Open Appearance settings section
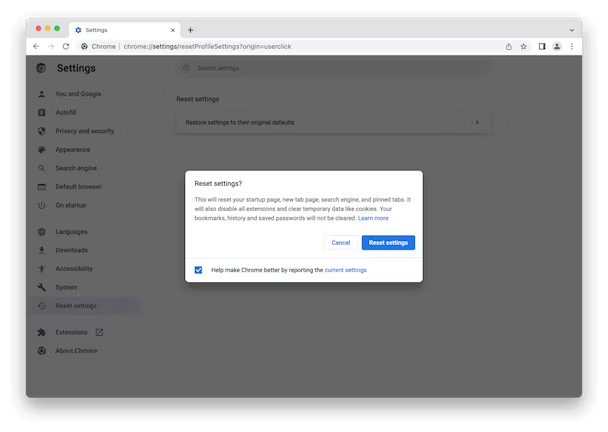 [x=73, y=150]
